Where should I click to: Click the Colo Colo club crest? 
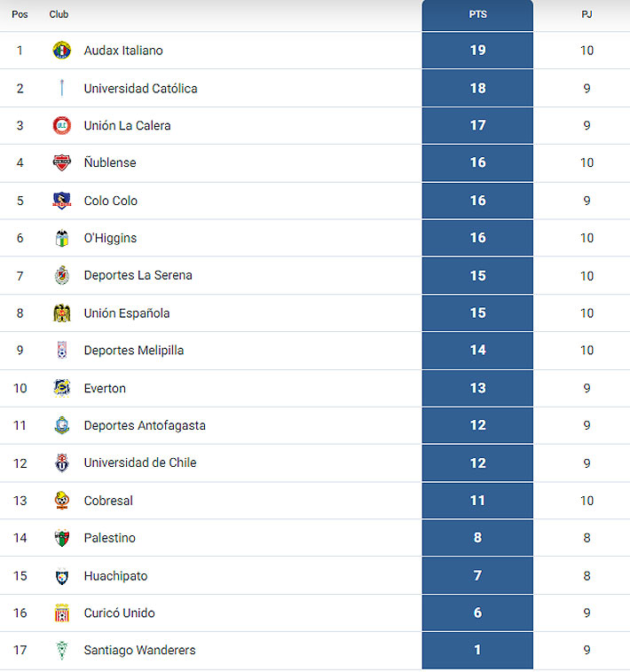62,201
